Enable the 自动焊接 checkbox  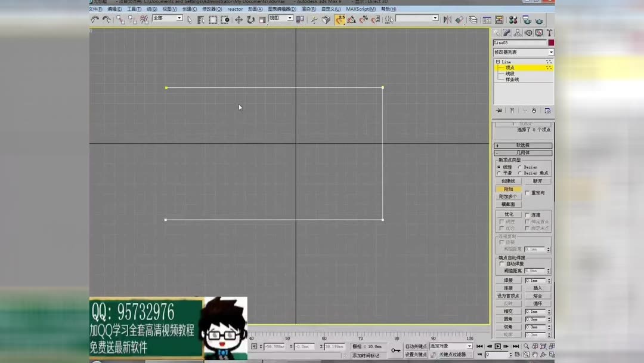click(501, 263)
